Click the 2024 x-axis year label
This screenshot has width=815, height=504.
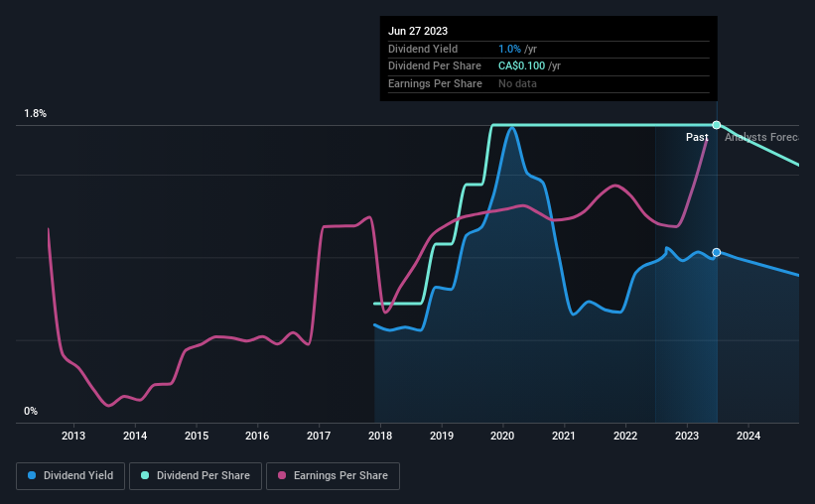pos(747,436)
